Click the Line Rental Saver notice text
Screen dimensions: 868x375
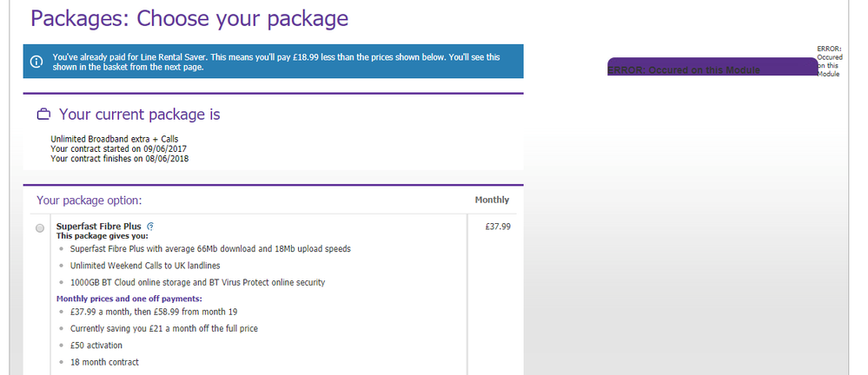coord(276,62)
